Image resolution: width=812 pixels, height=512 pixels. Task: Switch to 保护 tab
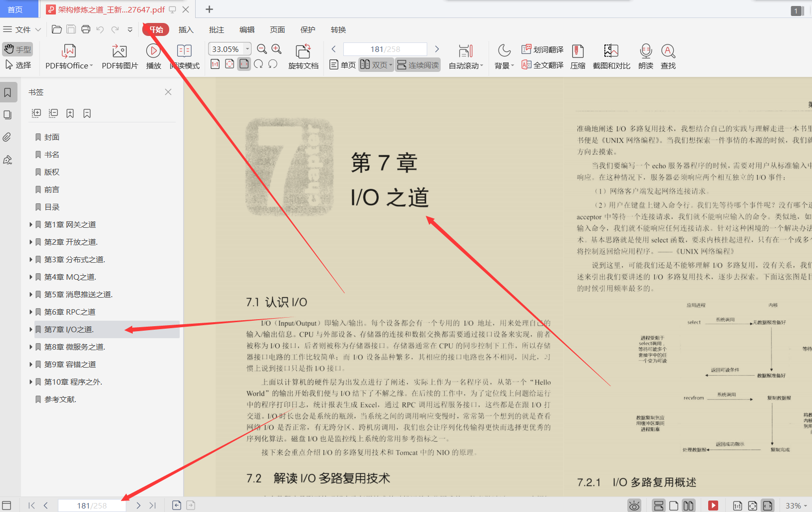coord(308,30)
